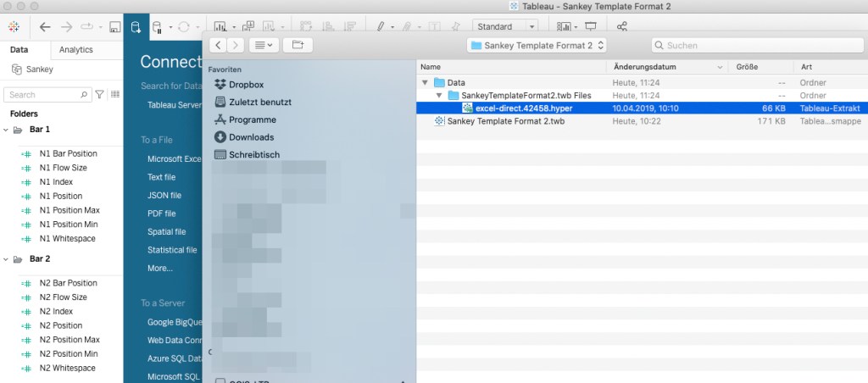Viewport: 868px width, 383px height.
Task: Click the Pause Auto Updates icon
Action: pos(157,27)
